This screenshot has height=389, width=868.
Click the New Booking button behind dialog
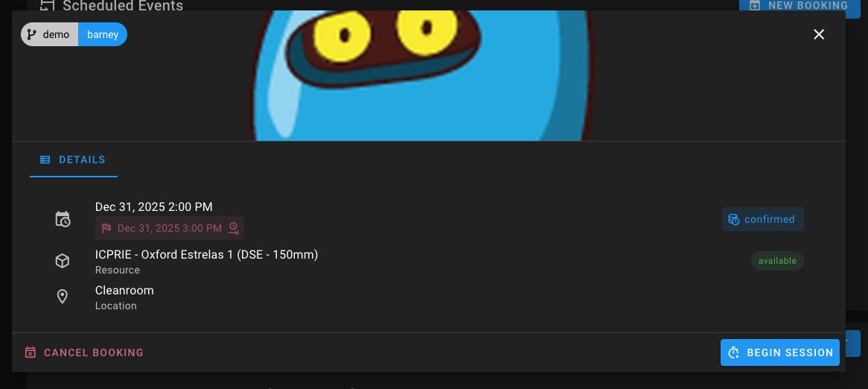799,5
